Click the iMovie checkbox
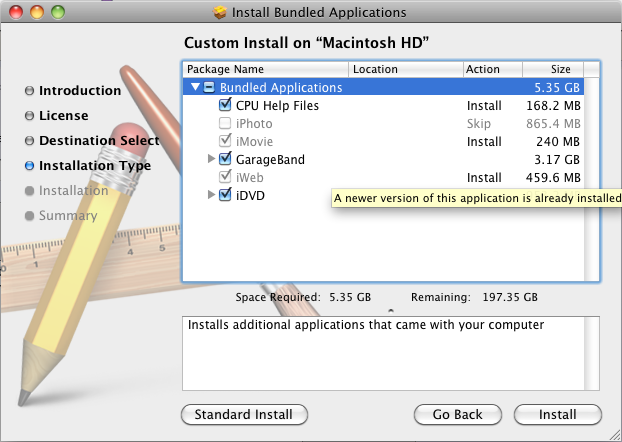 click(225, 140)
